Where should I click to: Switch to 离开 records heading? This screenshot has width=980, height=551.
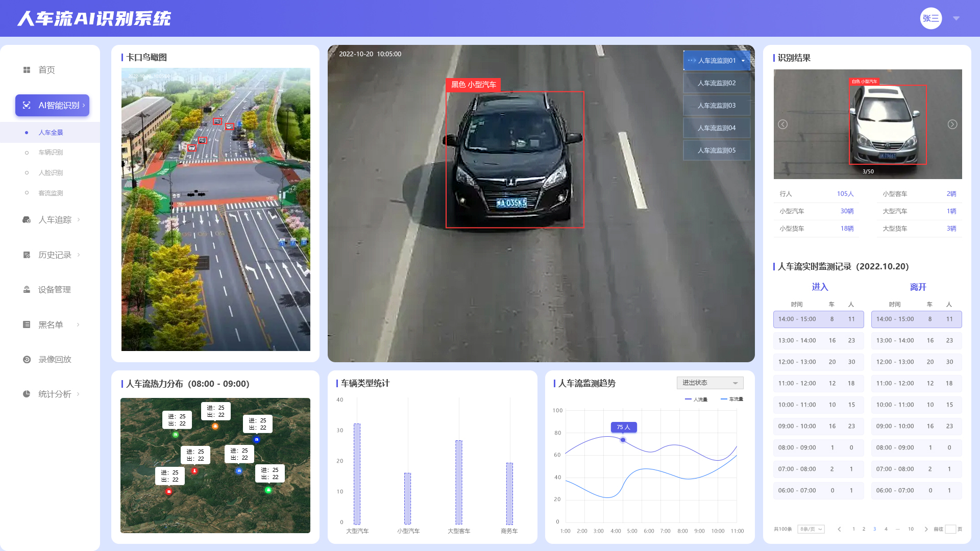point(918,287)
